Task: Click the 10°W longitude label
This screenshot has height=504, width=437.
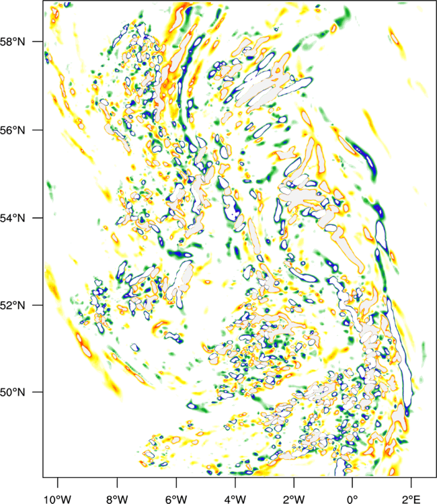Action: (58, 499)
